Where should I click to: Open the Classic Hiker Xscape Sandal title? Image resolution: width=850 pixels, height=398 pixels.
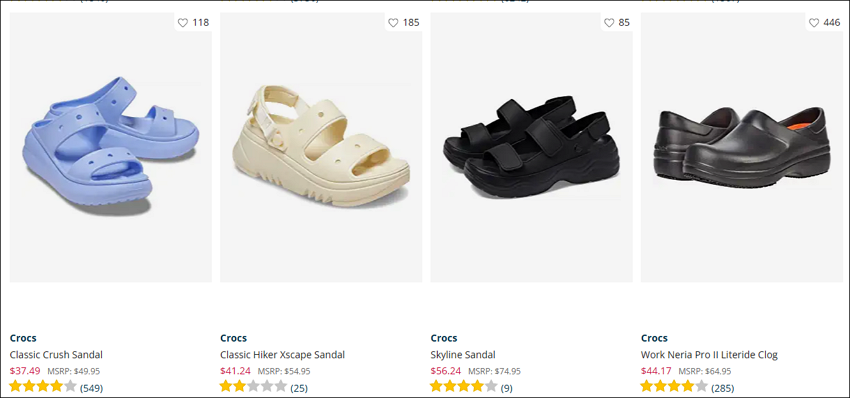[x=282, y=355]
